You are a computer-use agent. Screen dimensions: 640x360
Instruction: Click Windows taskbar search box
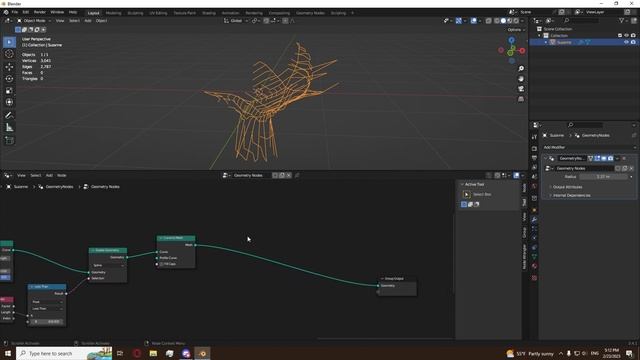click(x=64, y=353)
